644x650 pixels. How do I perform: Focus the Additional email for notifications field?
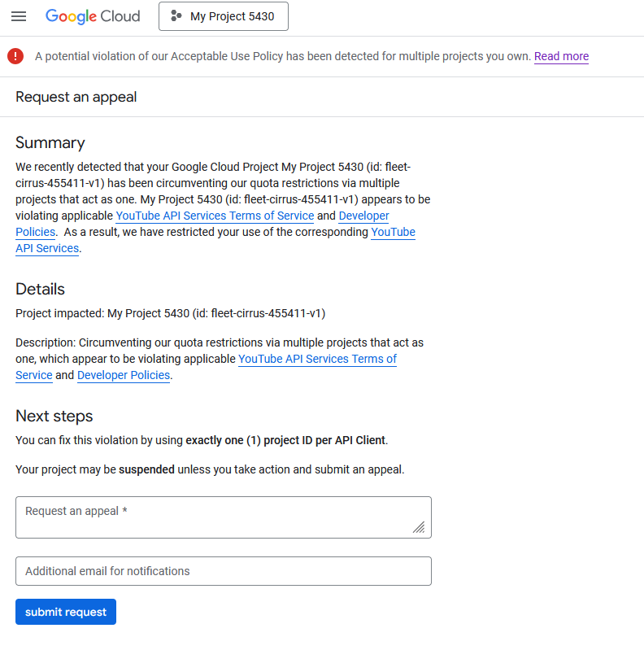click(x=224, y=571)
